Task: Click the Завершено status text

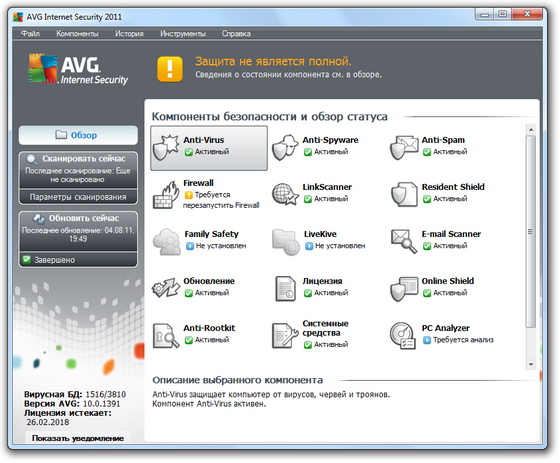Action: tap(55, 260)
